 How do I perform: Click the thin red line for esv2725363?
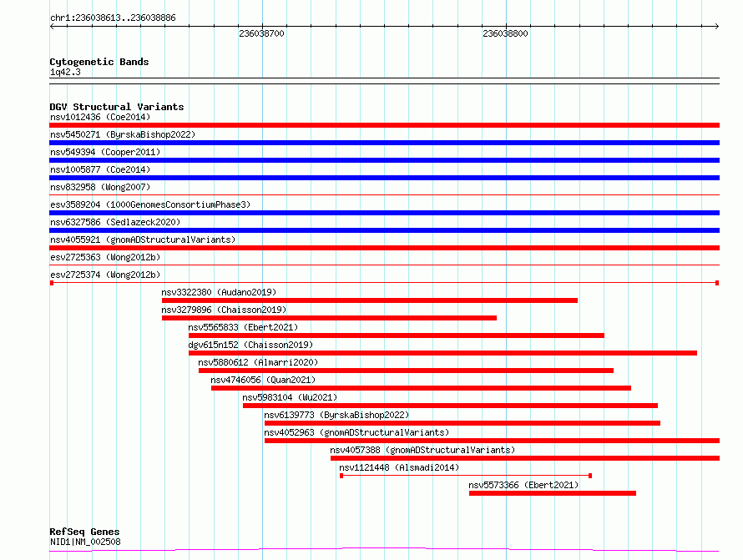[x=384, y=265]
